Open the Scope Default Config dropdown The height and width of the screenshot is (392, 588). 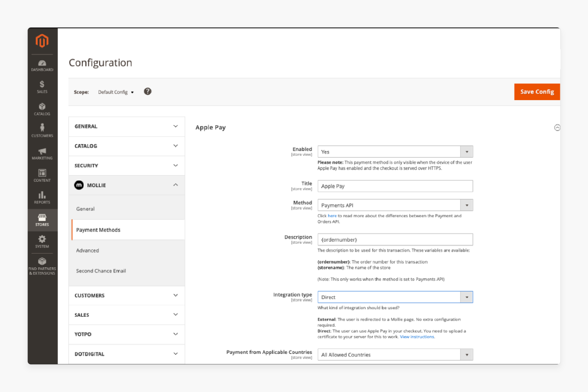coord(116,92)
